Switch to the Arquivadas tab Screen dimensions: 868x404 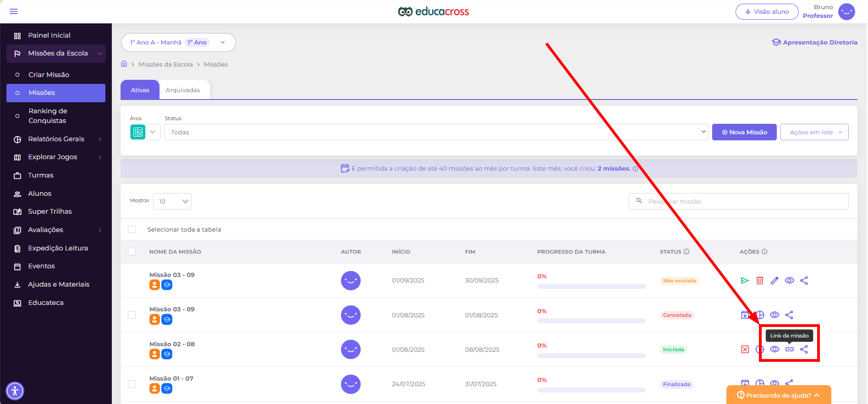click(183, 90)
